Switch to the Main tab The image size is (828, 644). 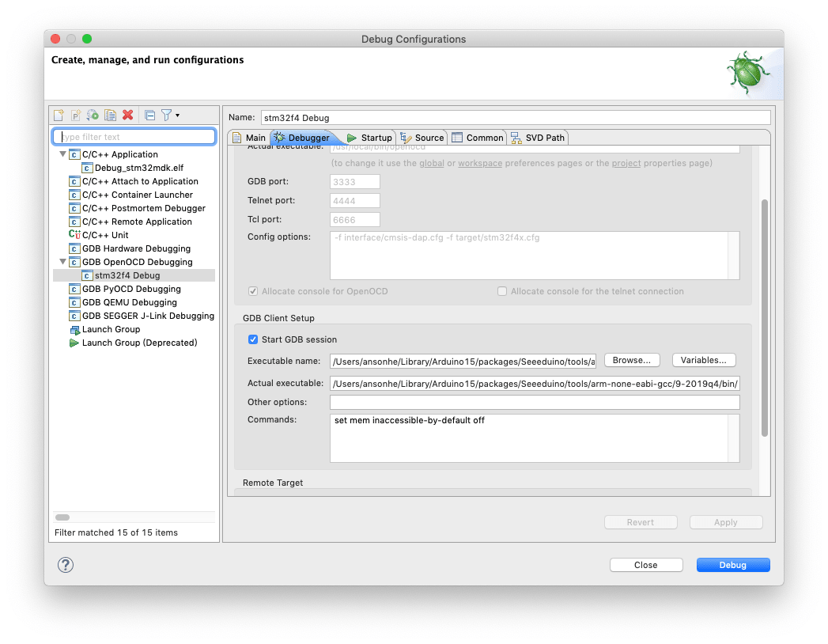(x=249, y=138)
